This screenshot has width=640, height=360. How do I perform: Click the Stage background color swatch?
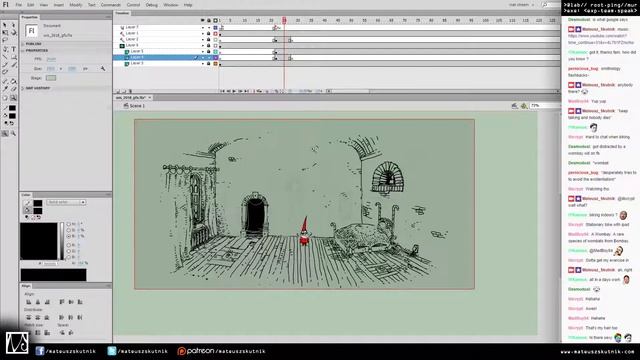pos(51,78)
